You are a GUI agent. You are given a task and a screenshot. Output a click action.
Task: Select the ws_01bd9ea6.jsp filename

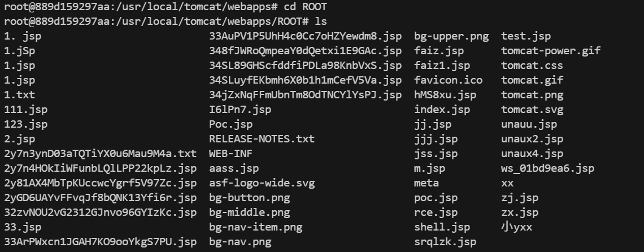coord(547,168)
